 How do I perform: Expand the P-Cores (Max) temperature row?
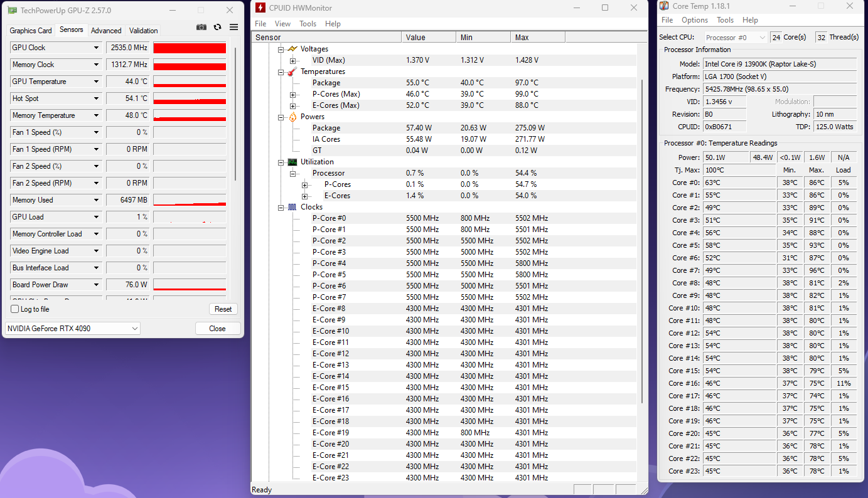tap(292, 94)
